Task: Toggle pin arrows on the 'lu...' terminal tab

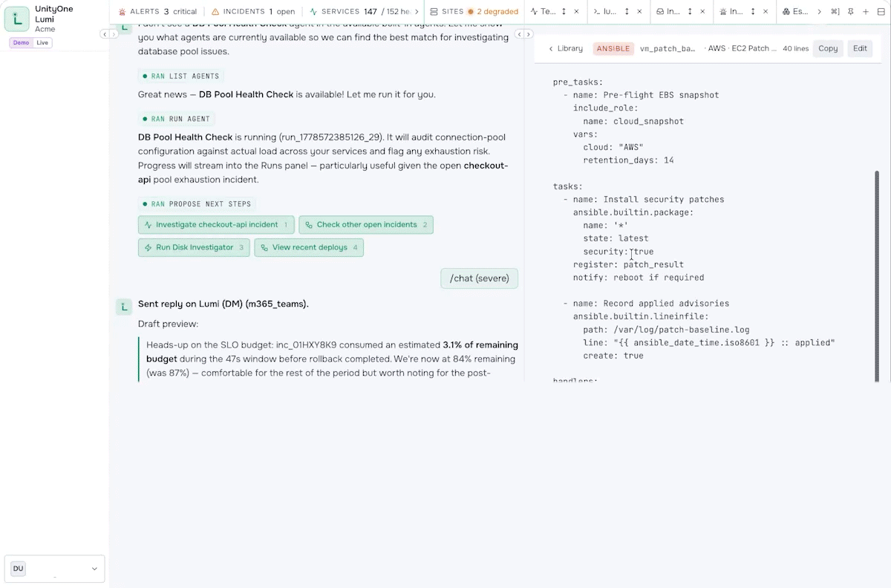Action: 627,12
